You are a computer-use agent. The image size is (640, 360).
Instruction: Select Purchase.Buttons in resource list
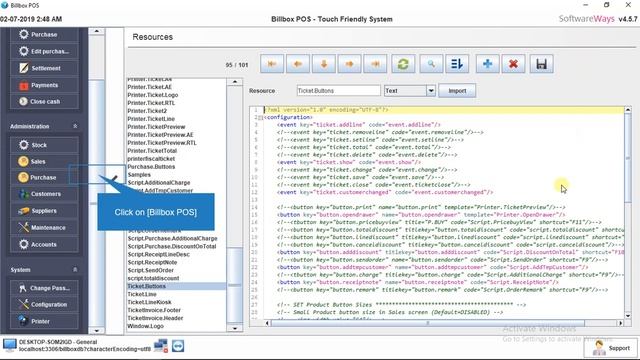coord(151,167)
